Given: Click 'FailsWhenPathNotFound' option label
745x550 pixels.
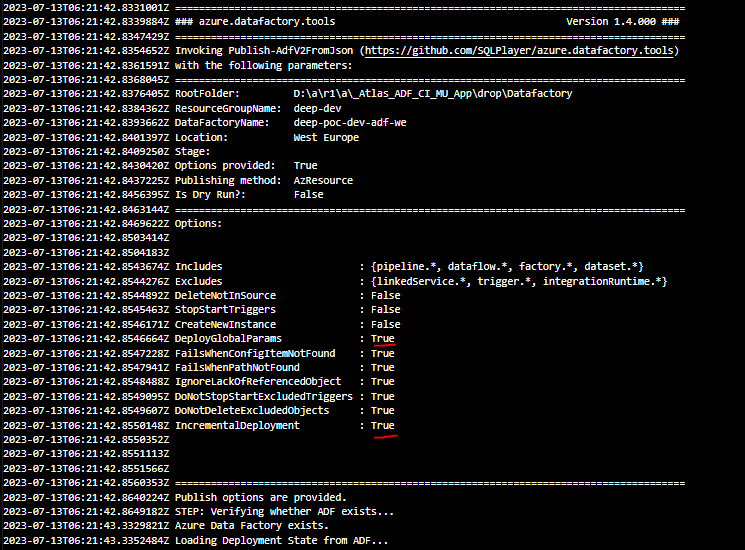Looking at the screenshot, I should (x=237, y=368).
